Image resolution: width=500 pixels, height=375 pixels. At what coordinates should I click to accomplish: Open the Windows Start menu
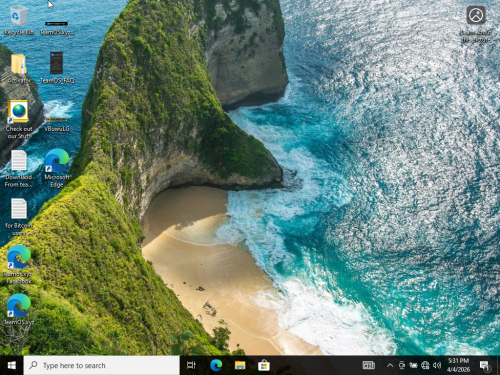pos(12,365)
